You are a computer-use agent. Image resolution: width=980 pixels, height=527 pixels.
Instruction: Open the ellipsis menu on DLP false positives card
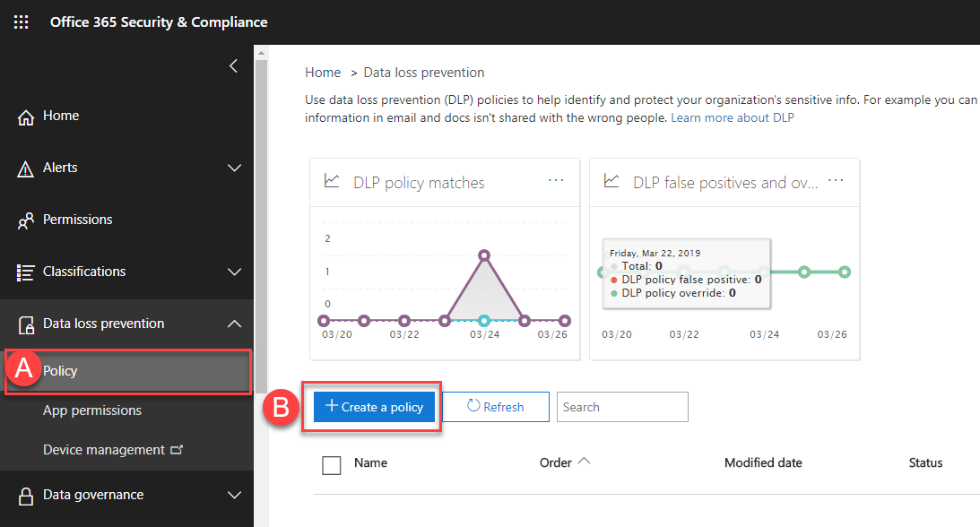click(836, 180)
